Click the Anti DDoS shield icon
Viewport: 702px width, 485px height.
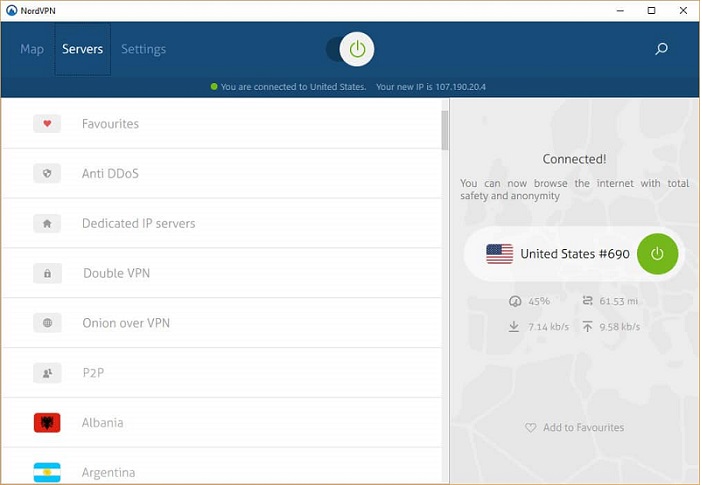[x=47, y=173]
